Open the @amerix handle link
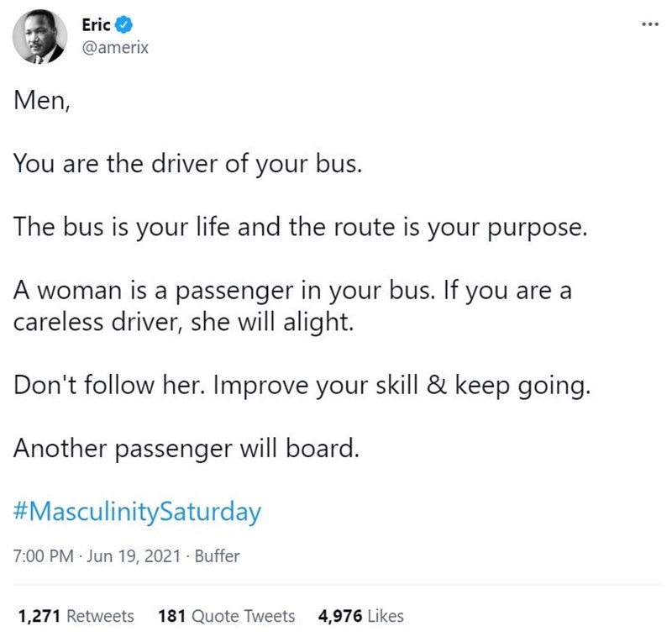 click(115, 47)
